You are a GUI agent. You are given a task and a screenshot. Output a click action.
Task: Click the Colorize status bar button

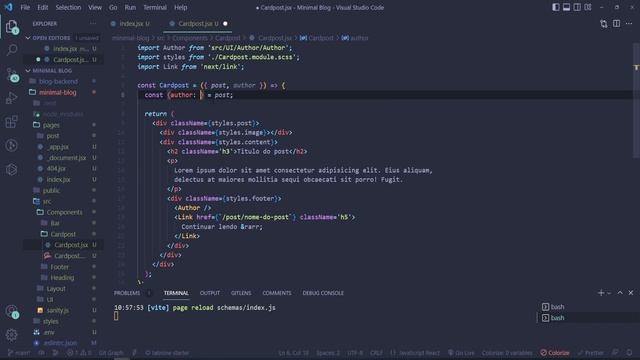click(555, 353)
